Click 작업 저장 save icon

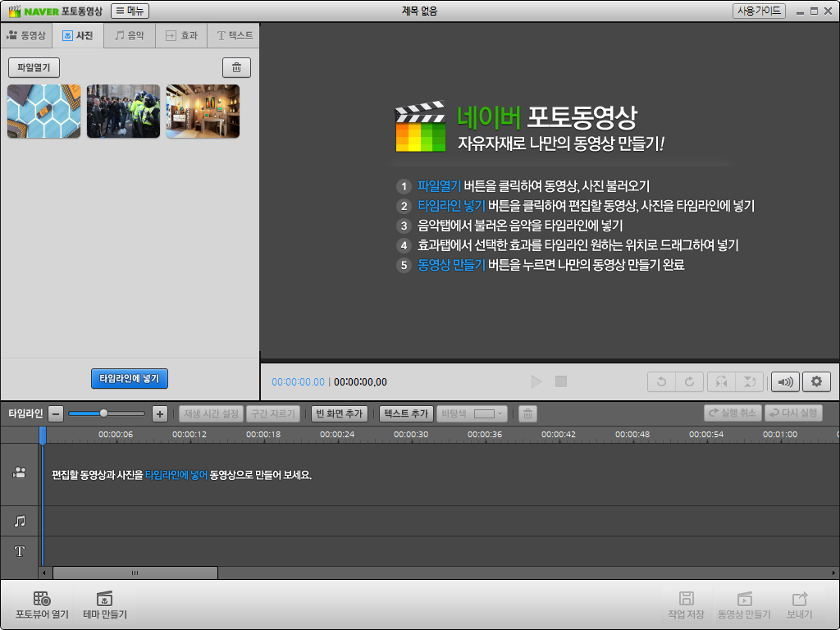687,605
